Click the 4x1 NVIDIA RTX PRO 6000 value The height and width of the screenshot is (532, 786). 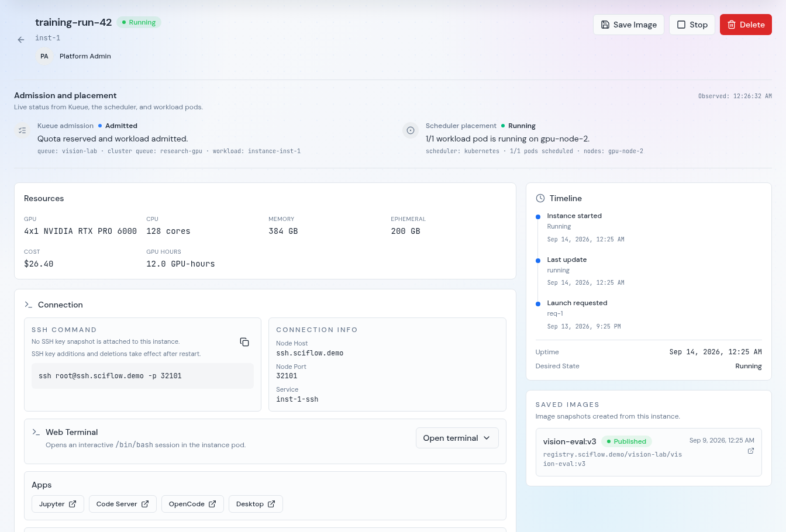pyautogui.click(x=80, y=231)
